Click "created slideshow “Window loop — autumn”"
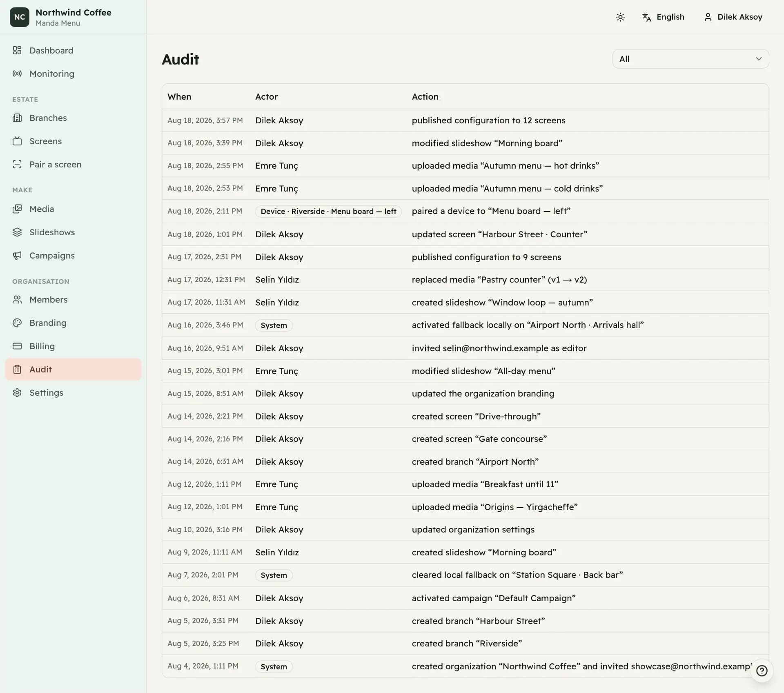 [502, 302]
